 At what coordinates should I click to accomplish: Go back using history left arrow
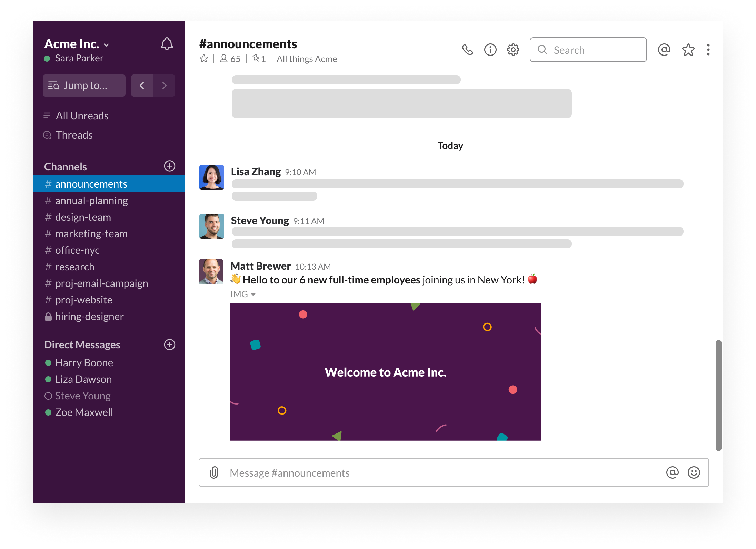[x=142, y=86]
